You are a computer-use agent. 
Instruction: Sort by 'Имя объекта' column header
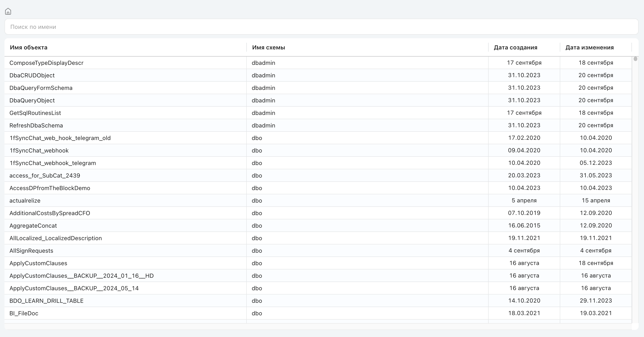[28, 47]
